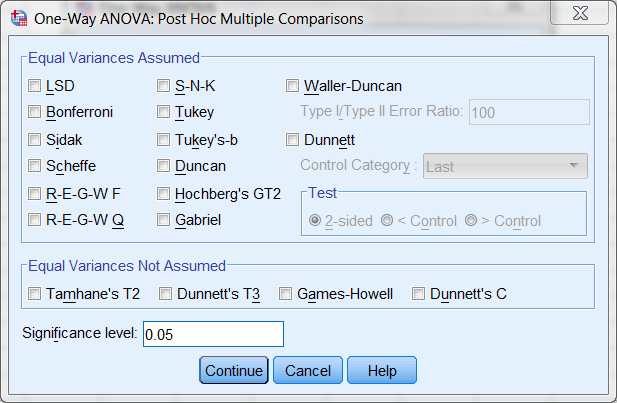The height and width of the screenshot is (403, 617).
Task: Click the Help button
Action: tap(381, 370)
